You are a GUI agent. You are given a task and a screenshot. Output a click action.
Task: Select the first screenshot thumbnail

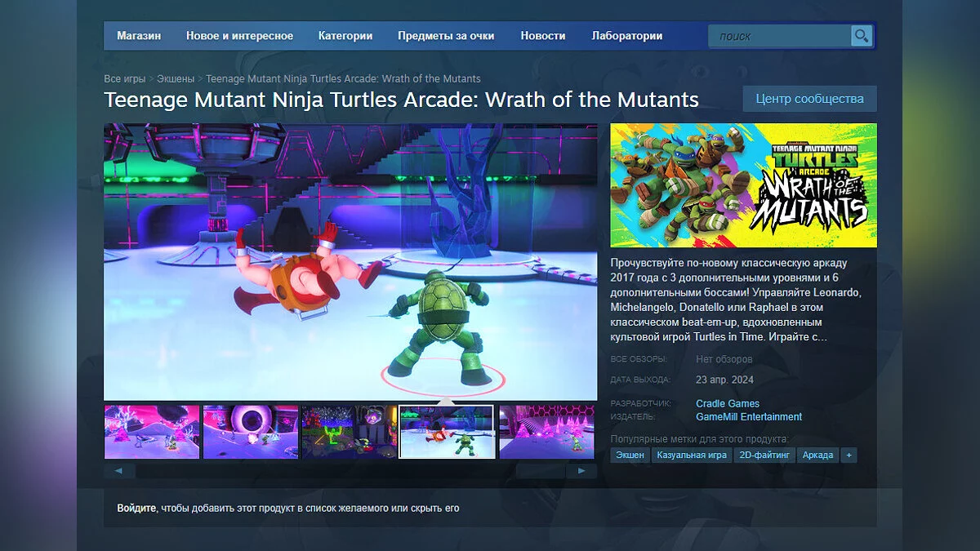[152, 432]
